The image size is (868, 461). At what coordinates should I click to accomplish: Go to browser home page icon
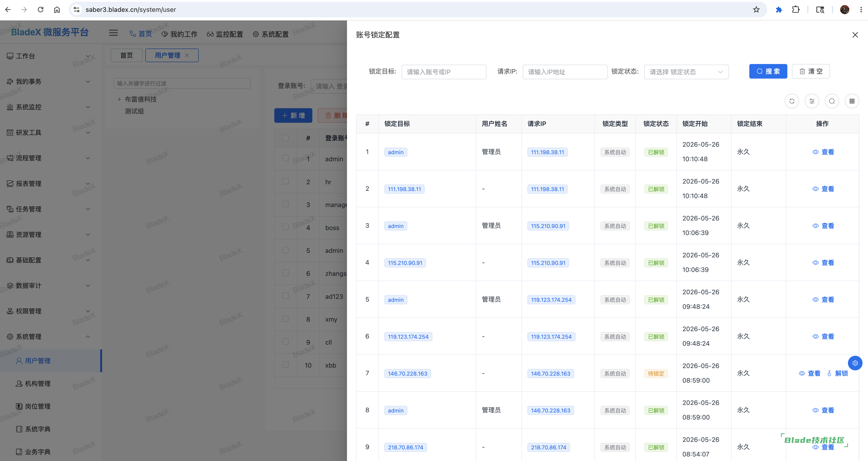coord(57,9)
